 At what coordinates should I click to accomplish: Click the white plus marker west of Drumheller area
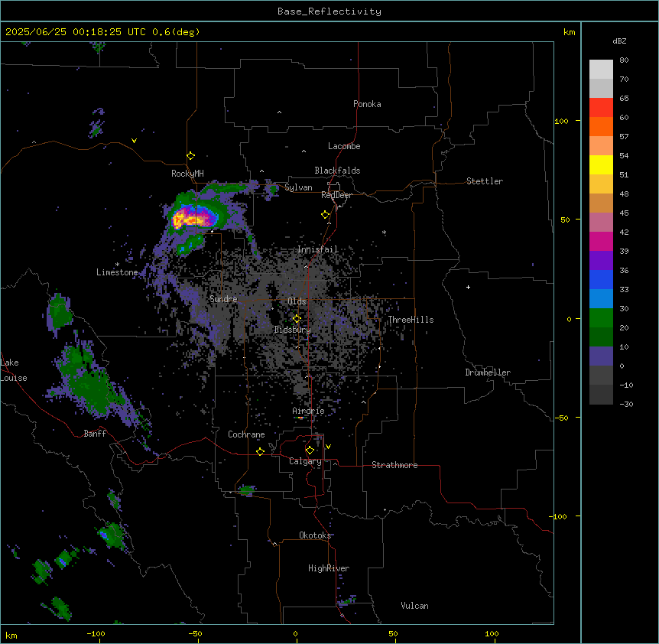pos(468,287)
